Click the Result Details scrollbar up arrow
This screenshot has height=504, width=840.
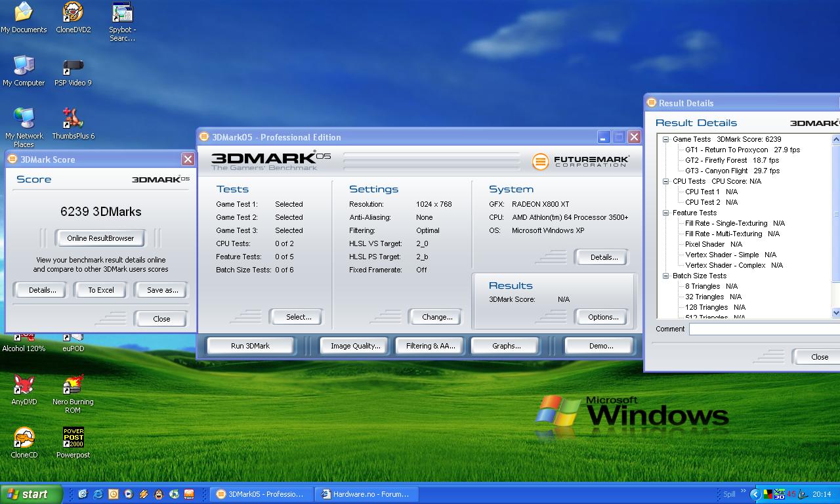pos(836,139)
